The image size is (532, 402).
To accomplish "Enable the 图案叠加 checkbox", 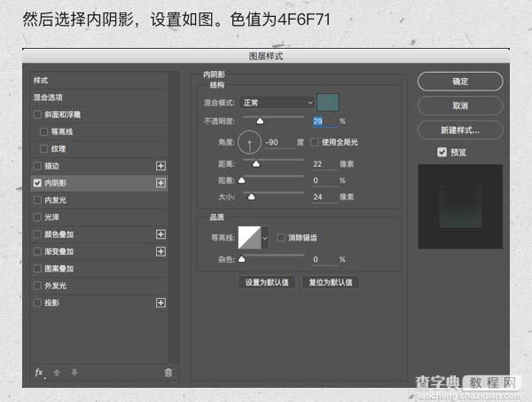I will [x=37, y=269].
